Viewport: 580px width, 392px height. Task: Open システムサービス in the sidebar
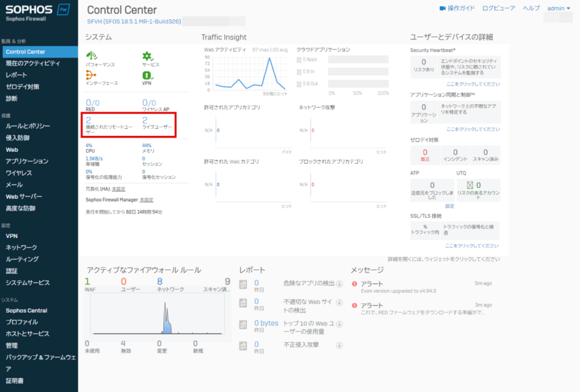(x=27, y=283)
